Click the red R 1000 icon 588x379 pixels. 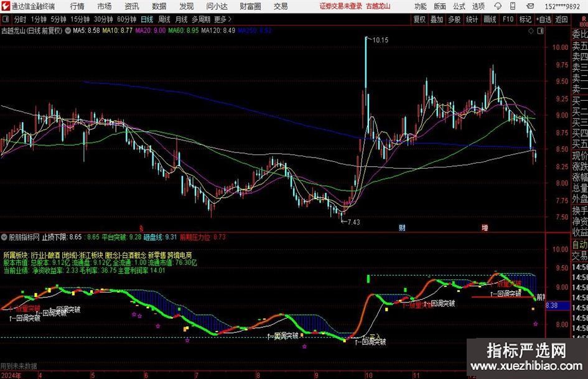pyautogui.click(x=584, y=21)
